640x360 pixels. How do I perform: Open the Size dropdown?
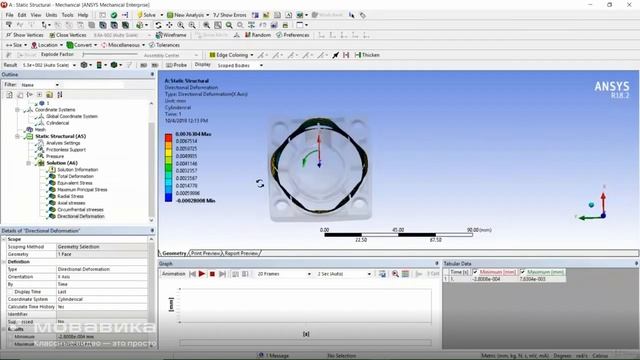coord(16,45)
